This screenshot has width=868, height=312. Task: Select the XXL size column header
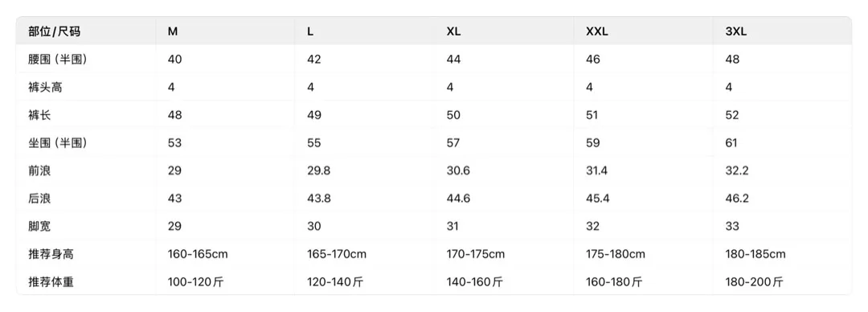(596, 31)
